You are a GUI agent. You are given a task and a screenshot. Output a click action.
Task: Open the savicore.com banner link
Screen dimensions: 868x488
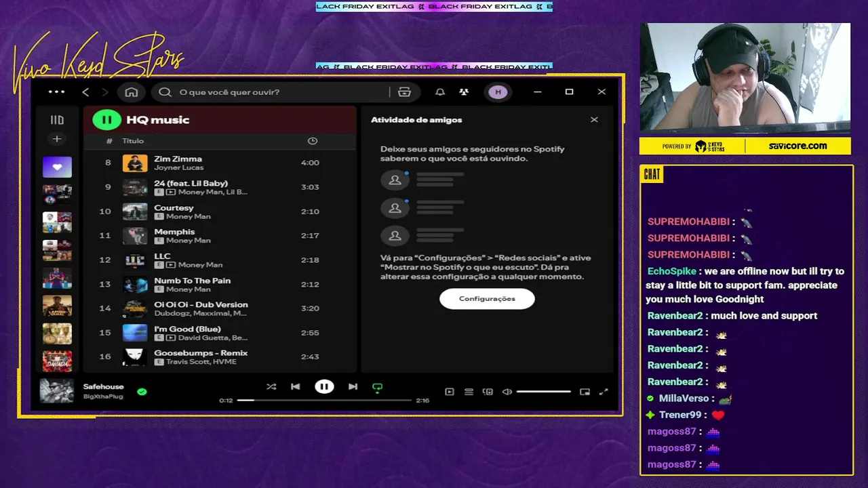pyautogui.click(x=797, y=146)
